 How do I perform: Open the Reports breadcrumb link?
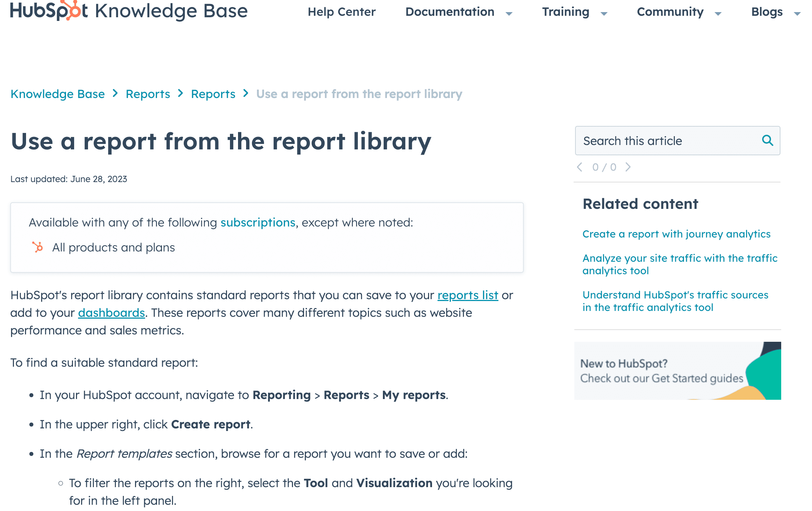148,94
